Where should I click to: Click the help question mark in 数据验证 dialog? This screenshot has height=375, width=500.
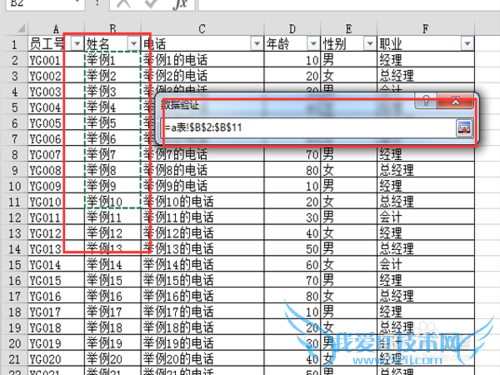426,100
